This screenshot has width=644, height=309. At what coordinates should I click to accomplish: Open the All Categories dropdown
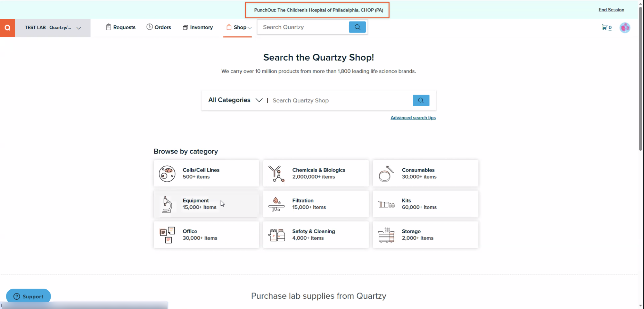point(235,100)
